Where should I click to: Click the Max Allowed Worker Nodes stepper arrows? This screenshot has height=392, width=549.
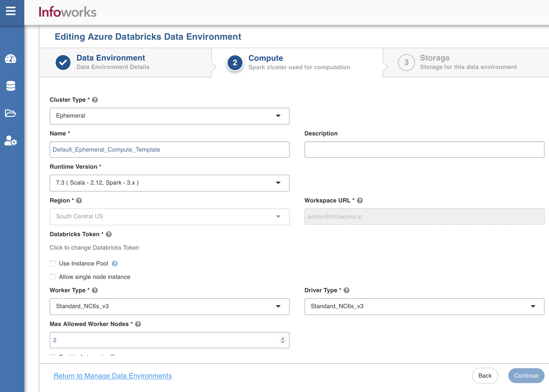click(282, 340)
